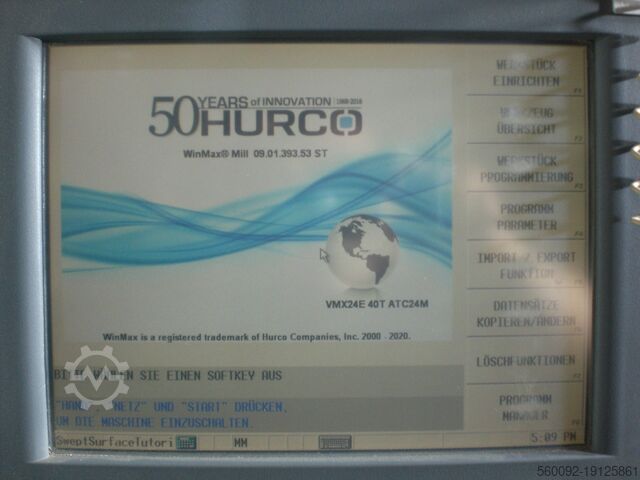Choose the Import/Export Funktion softkey
The height and width of the screenshot is (480, 640).
(x=526, y=264)
